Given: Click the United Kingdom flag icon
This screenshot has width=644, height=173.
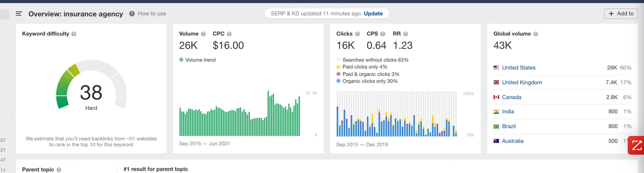Looking at the screenshot, I should click(496, 83).
